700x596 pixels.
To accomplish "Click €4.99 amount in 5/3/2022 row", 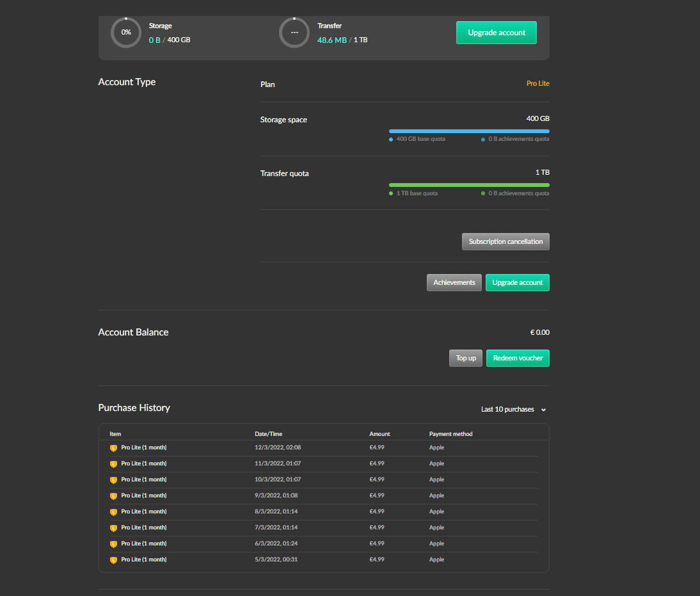I will 377,560.
